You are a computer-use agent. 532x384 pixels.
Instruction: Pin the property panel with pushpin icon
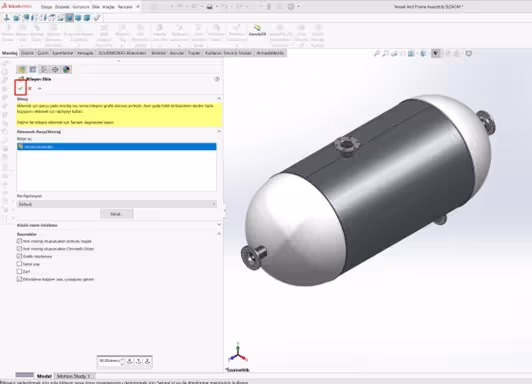39,88
